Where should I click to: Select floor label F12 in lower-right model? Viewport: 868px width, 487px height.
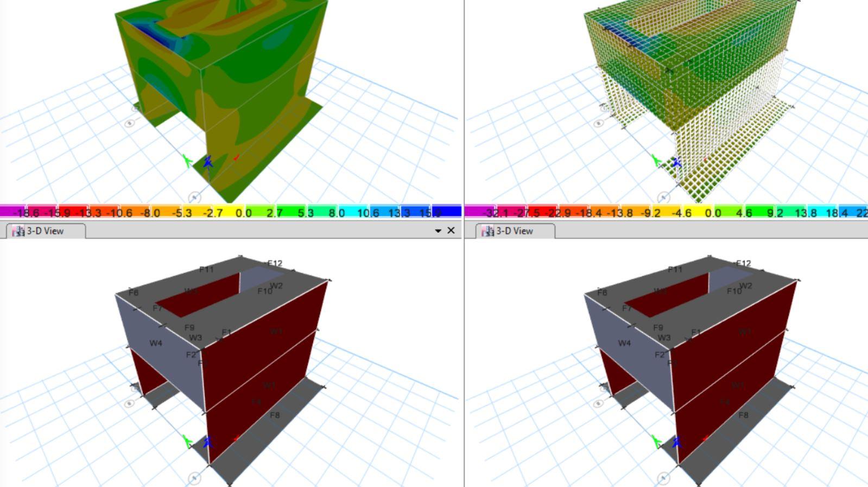pyautogui.click(x=744, y=264)
